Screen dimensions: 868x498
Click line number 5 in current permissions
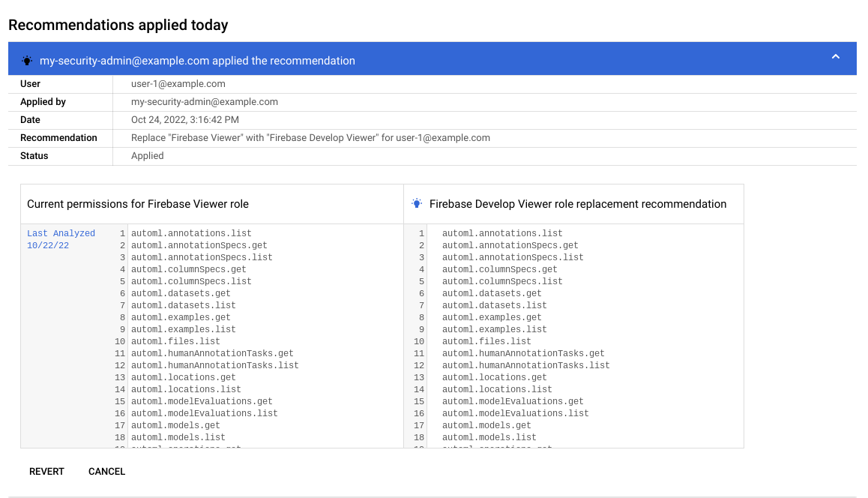click(x=121, y=281)
